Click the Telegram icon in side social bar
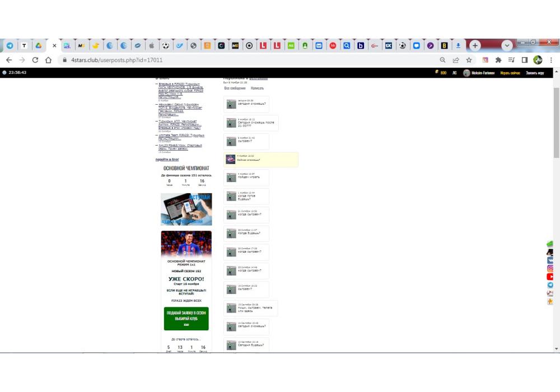Viewport: 560px width, 392px height. 550,285
